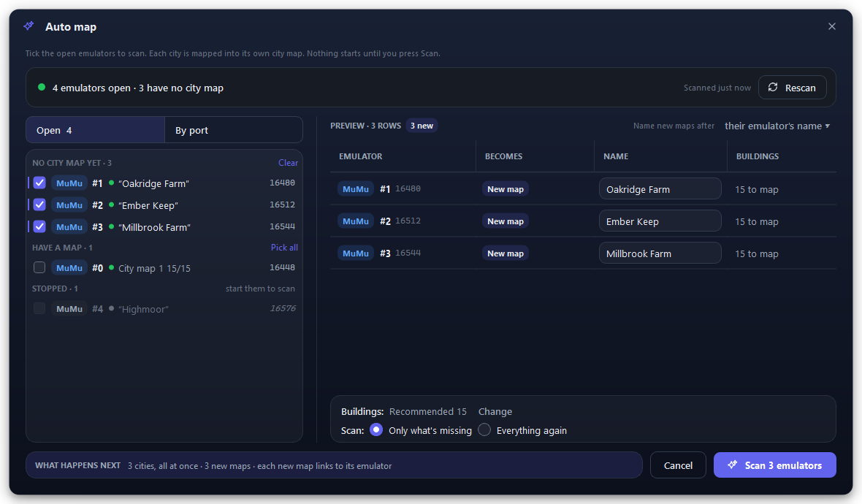Click the running status dot beside Oakridge Farm
This screenshot has width=862, height=504.
(x=111, y=183)
